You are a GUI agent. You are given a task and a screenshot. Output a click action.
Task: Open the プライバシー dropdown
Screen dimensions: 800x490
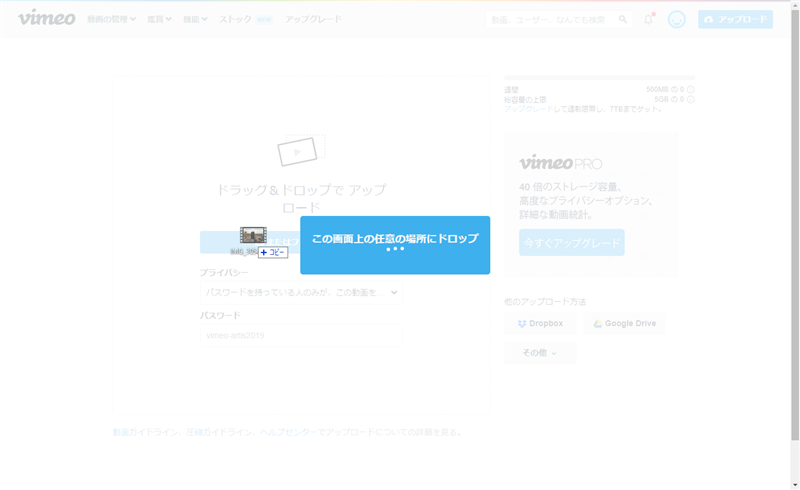point(301,292)
